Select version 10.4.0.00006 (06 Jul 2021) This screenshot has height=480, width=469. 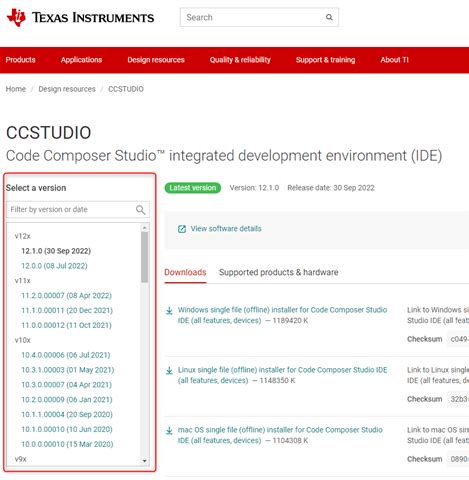click(x=66, y=355)
